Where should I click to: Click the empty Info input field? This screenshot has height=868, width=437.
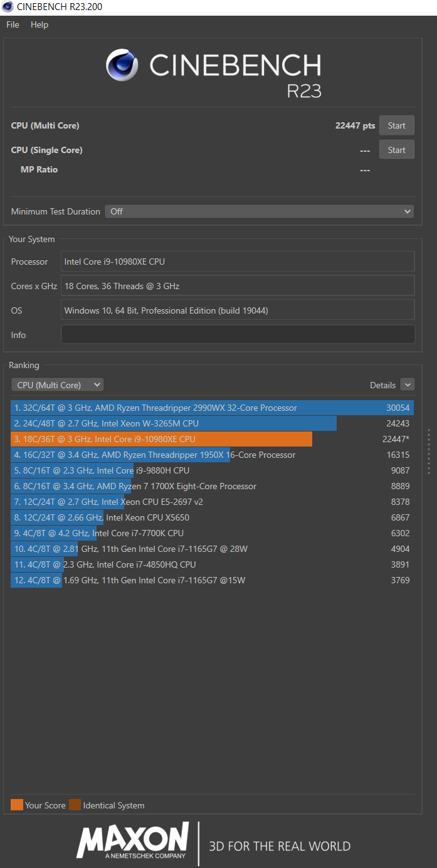tap(238, 335)
